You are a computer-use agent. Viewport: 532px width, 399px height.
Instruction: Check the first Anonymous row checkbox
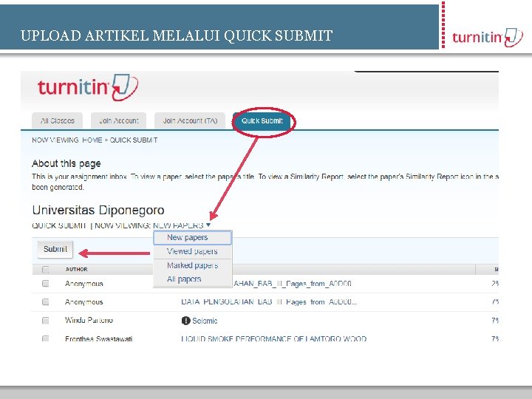pos(46,283)
